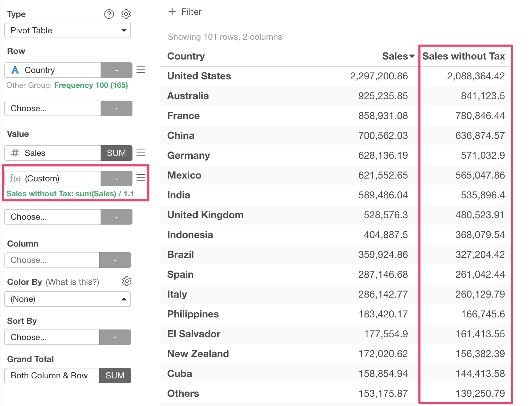This screenshot has width=532, height=406.
Task: Open the Country row hamburger menu
Action: tap(141, 69)
